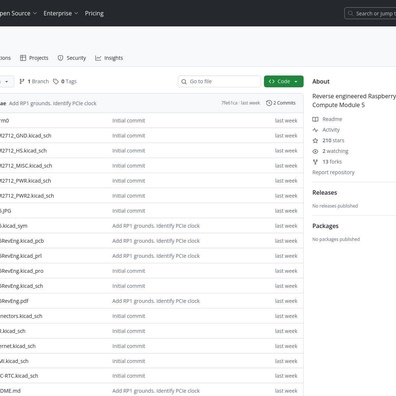Image resolution: width=396 pixels, height=396 pixels.
Task: Click the star icon in About
Action: click(315, 140)
